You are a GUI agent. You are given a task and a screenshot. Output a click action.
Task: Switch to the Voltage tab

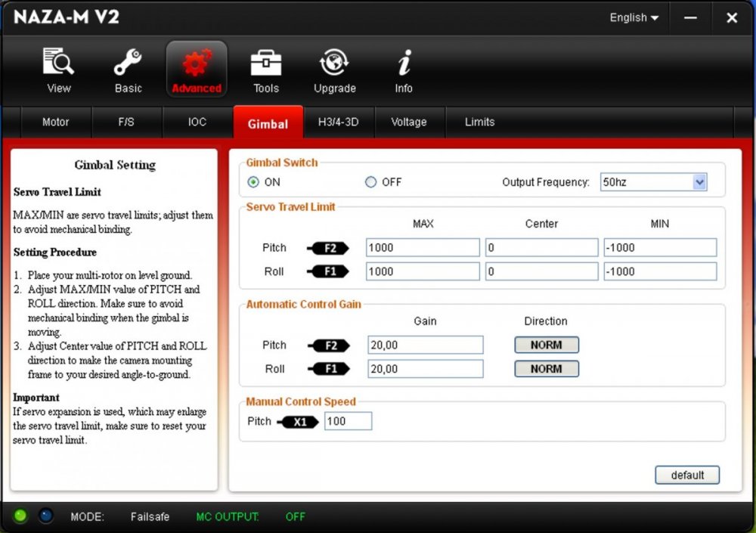coord(409,122)
